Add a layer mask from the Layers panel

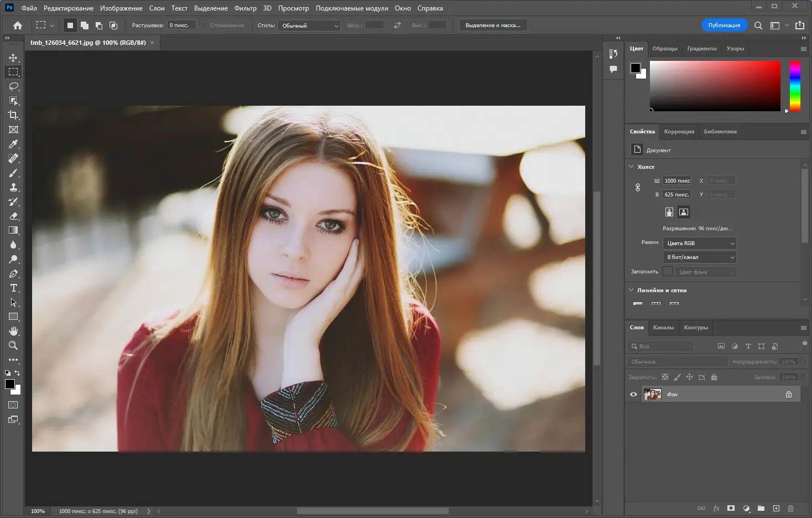click(731, 508)
